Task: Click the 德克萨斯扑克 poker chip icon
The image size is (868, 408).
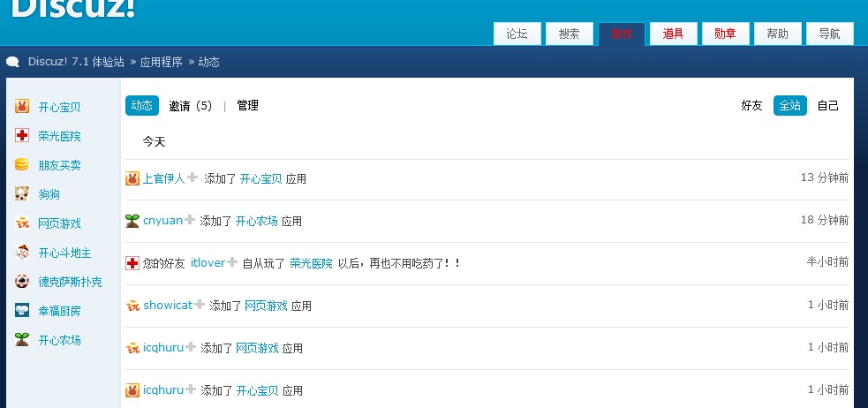Action: (x=21, y=281)
